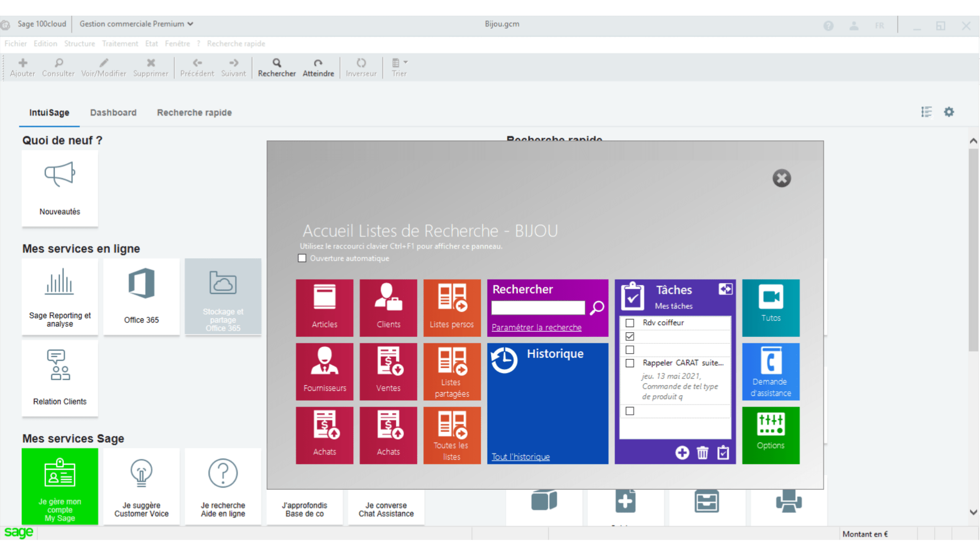Open the Listes partagées tile

point(452,371)
